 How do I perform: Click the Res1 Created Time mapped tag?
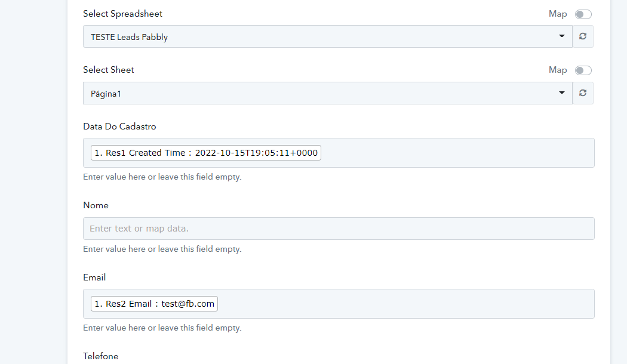pos(206,153)
